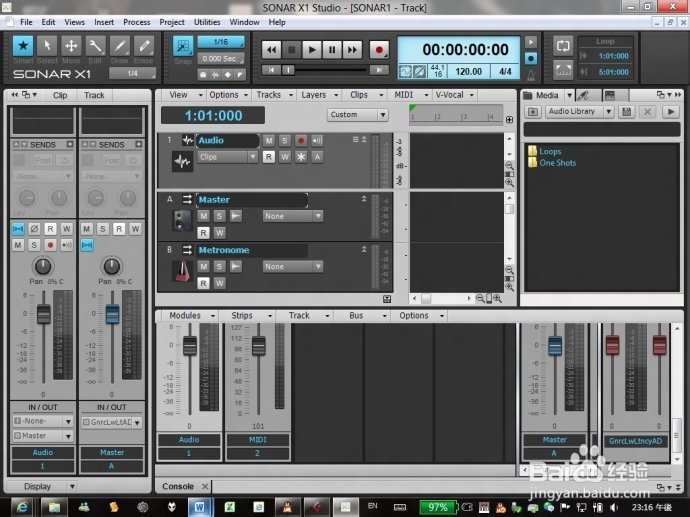Open the console Modules menu

[190, 315]
